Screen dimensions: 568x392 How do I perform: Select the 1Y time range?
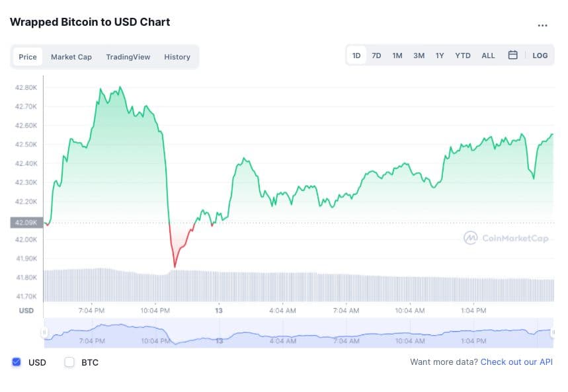click(440, 56)
